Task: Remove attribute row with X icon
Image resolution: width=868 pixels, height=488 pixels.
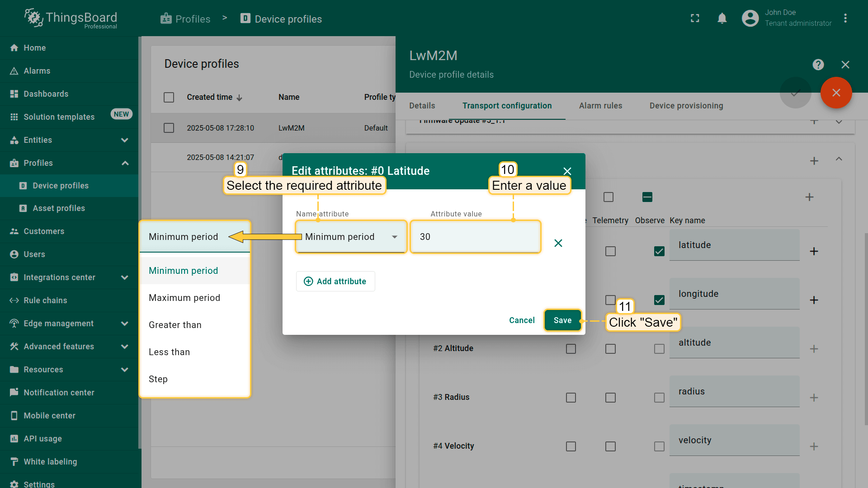Action: click(x=558, y=243)
